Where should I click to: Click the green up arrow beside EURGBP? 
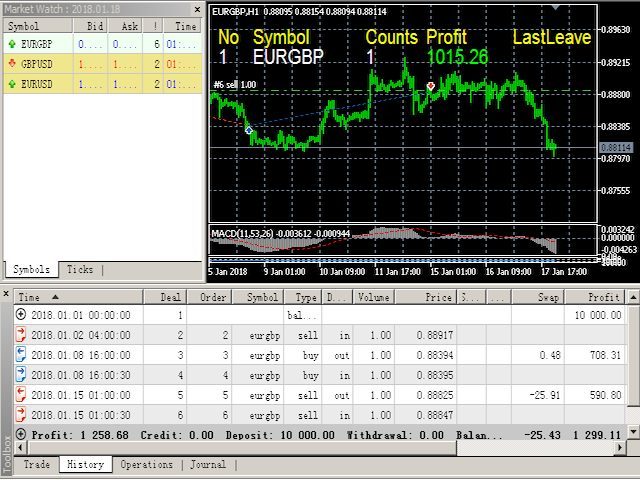click(x=11, y=45)
